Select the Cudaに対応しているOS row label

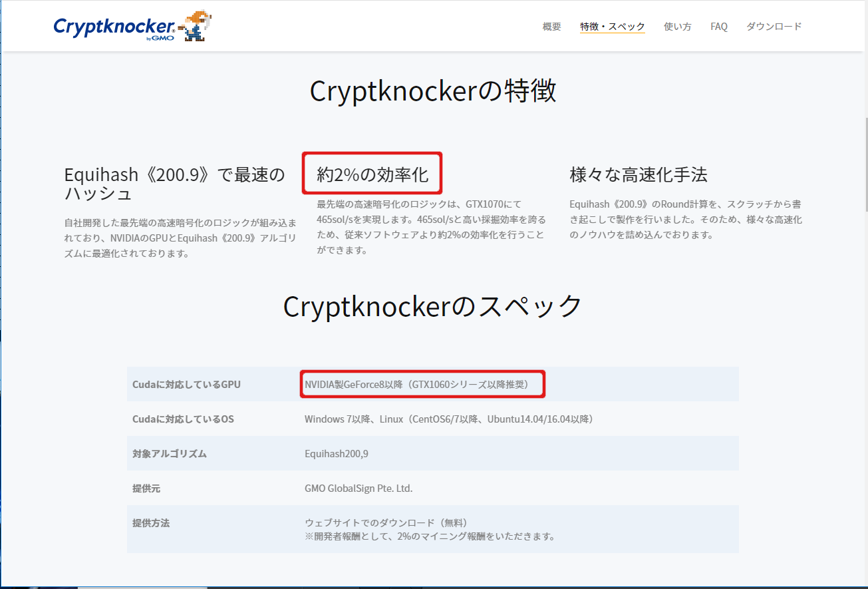pos(183,419)
